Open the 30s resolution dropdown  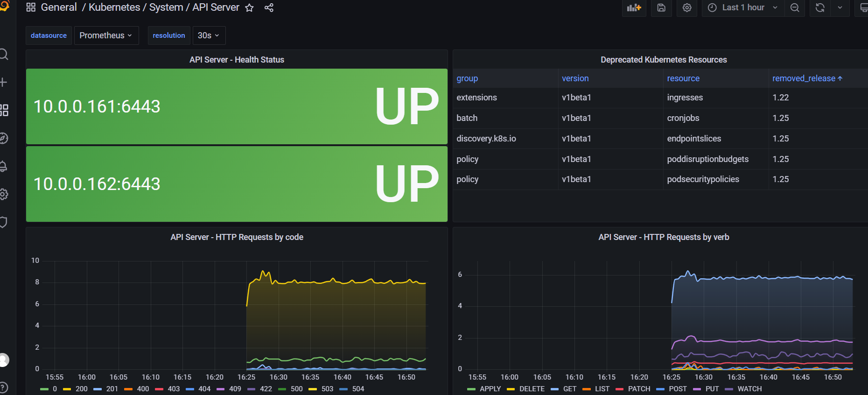pos(209,35)
